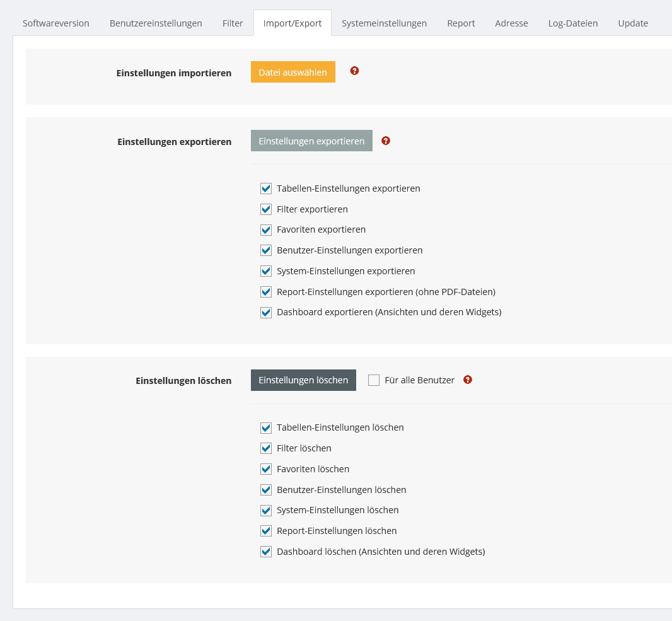672x621 pixels.
Task: Enable the Für alle Benutzer checkbox
Action: [x=374, y=380]
